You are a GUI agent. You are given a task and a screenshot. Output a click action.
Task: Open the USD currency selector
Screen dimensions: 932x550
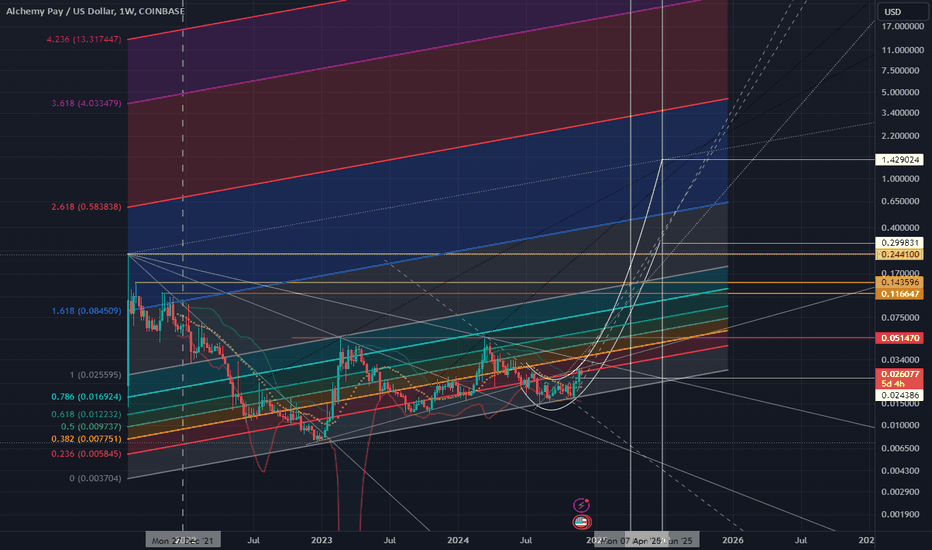click(x=900, y=12)
